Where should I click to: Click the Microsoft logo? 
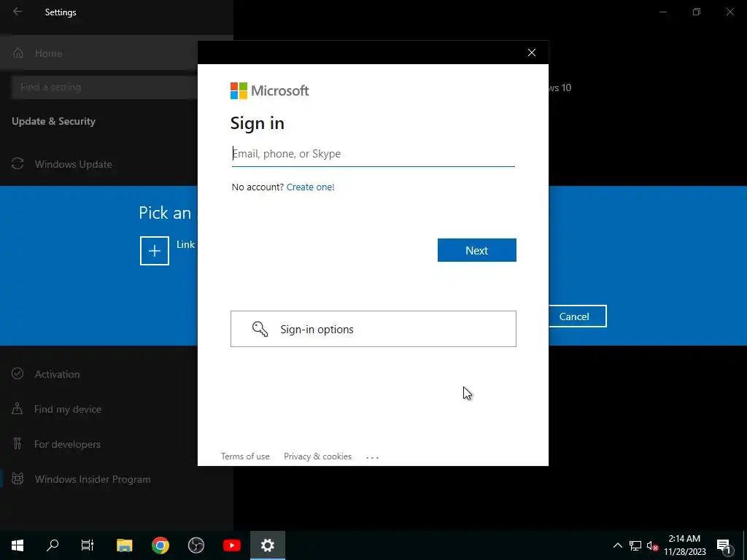point(270,90)
